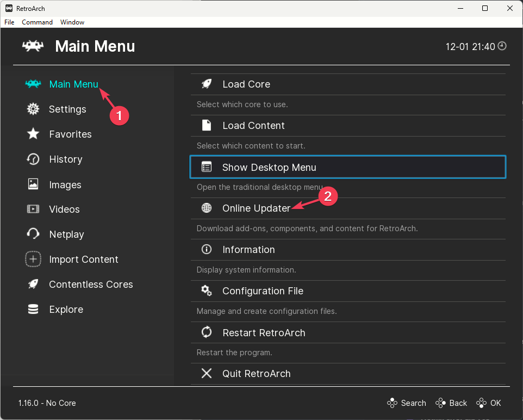Click the History clock icon in sidebar

(x=33, y=159)
